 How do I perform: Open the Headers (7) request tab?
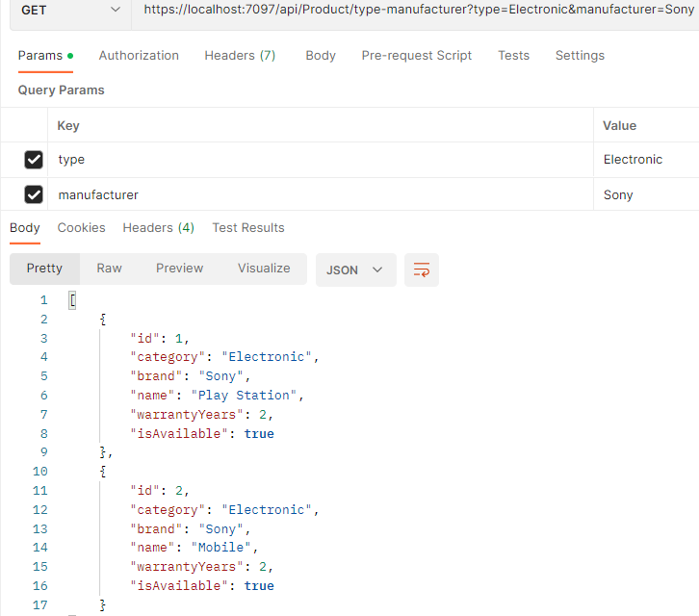pyautogui.click(x=240, y=56)
